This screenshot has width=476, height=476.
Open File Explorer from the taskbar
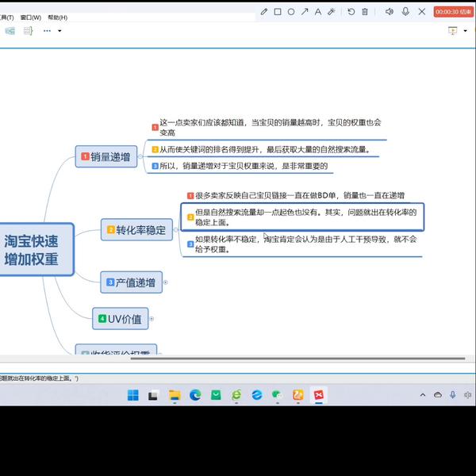pyautogui.click(x=175, y=395)
